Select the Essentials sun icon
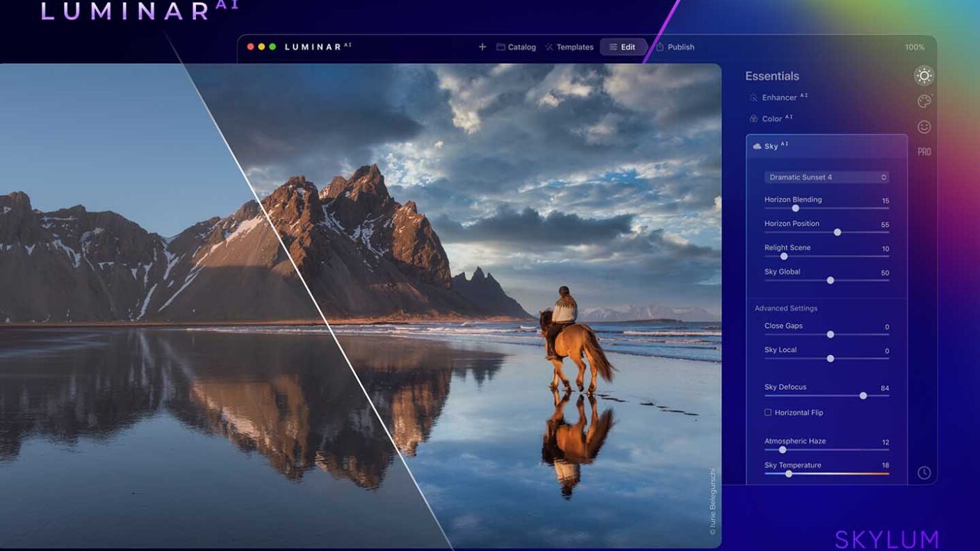Viewport: 980px width, 551px height. point(924,76)
